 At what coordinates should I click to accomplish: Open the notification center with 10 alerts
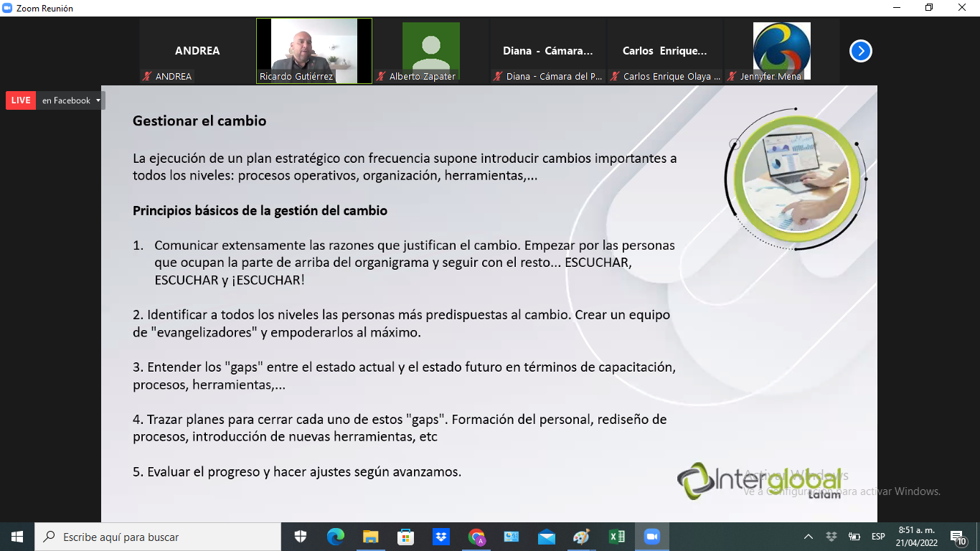(958, 537)
